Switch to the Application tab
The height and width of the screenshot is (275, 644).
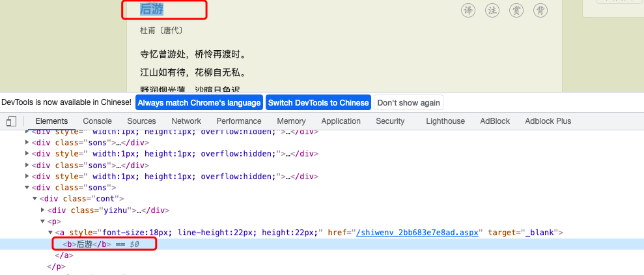point(341,121)
